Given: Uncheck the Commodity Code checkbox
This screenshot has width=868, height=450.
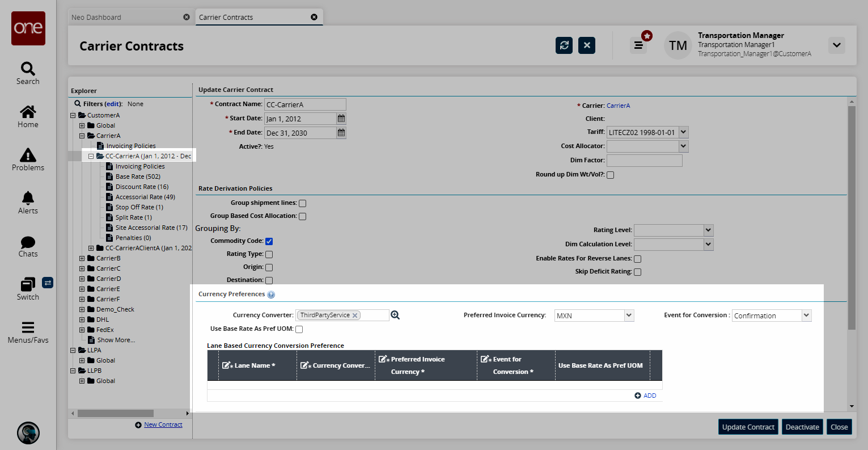Looking at the screenshot, I should click(269, 241).
